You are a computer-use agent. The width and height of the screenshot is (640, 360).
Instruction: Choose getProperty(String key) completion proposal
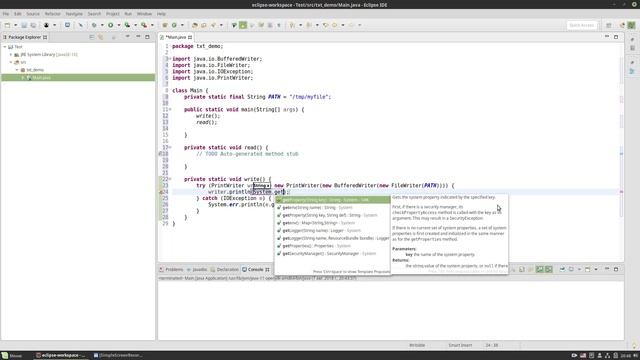[333, 200]
